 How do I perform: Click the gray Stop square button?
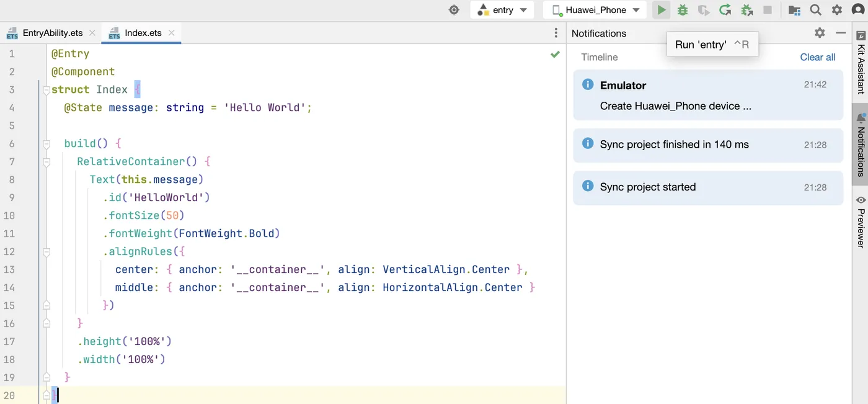click(768, 10)
